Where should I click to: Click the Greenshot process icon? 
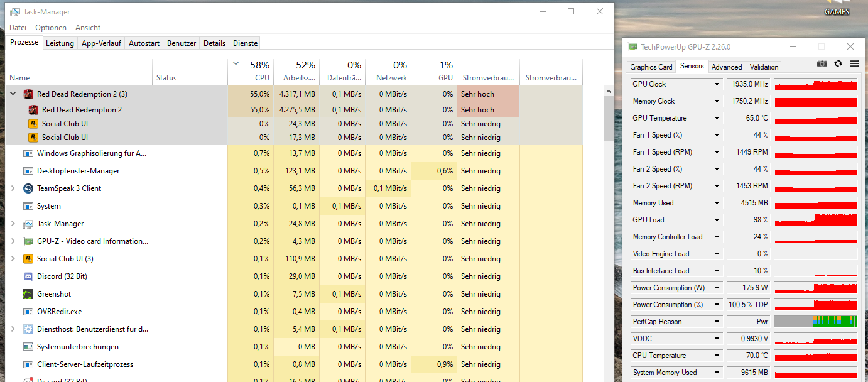[x=28, y=294]
